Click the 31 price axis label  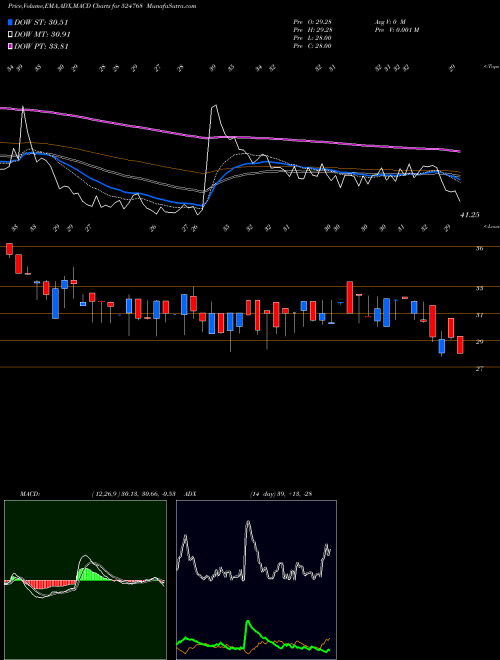[479, 315]
